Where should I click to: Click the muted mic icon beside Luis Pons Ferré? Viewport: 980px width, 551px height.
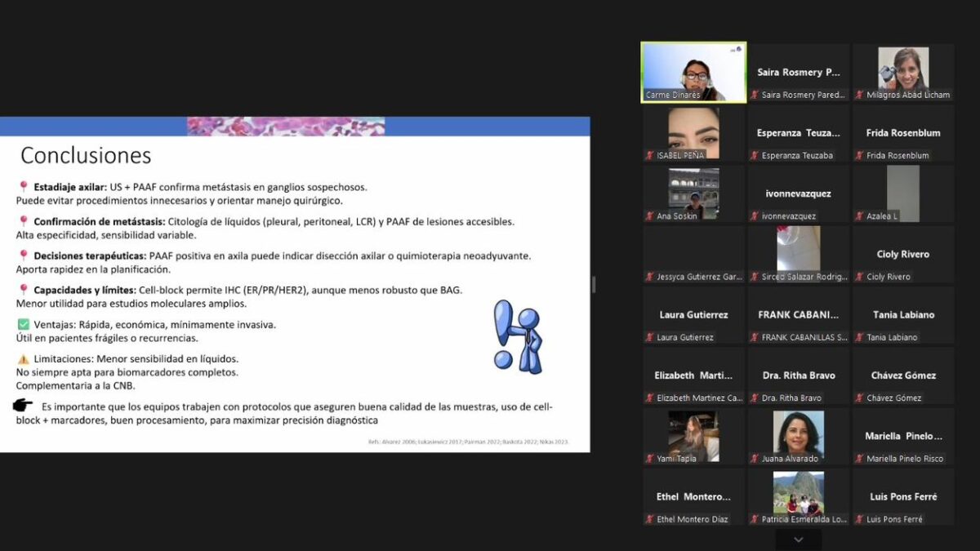click(x=859, y=519)
